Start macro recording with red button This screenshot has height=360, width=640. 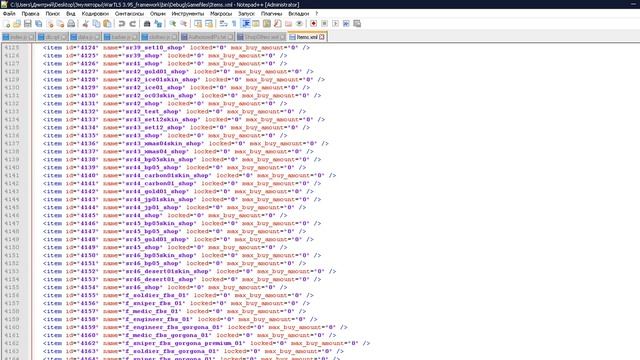click(x=313, y=24)
